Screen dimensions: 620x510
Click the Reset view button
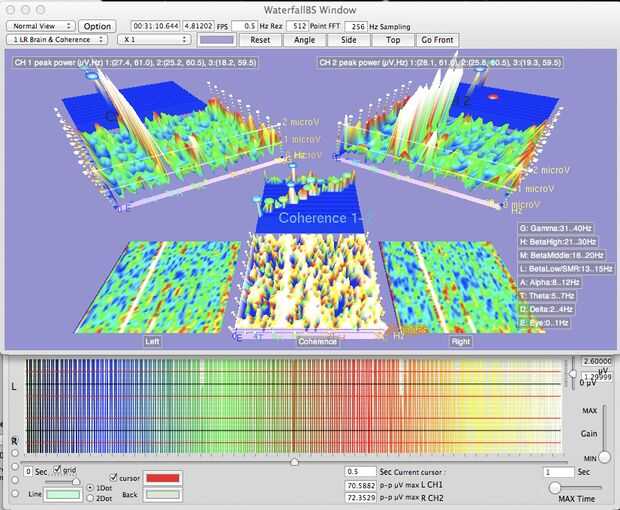[260, 40]
